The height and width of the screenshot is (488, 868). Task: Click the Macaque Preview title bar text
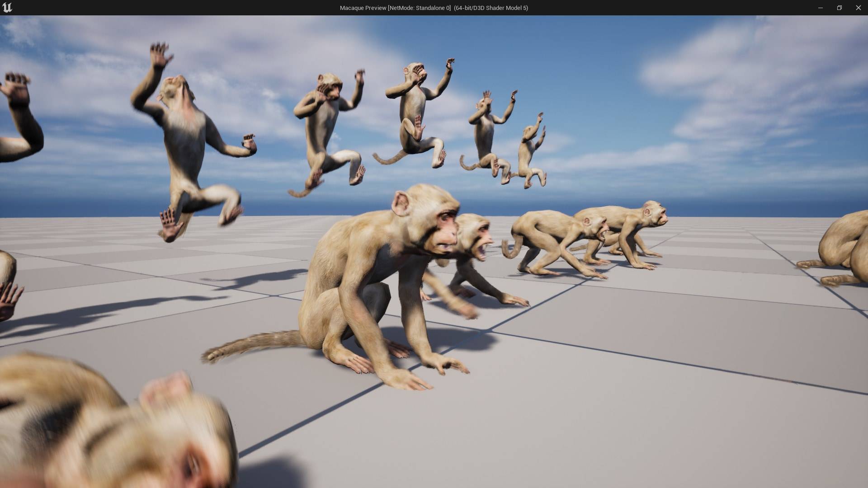(433, 8)
